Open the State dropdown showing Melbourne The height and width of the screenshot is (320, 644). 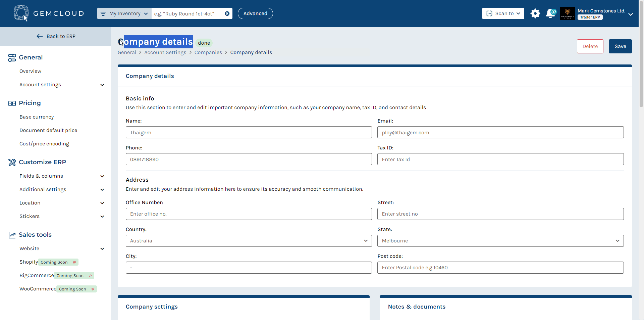pos(500,241)
